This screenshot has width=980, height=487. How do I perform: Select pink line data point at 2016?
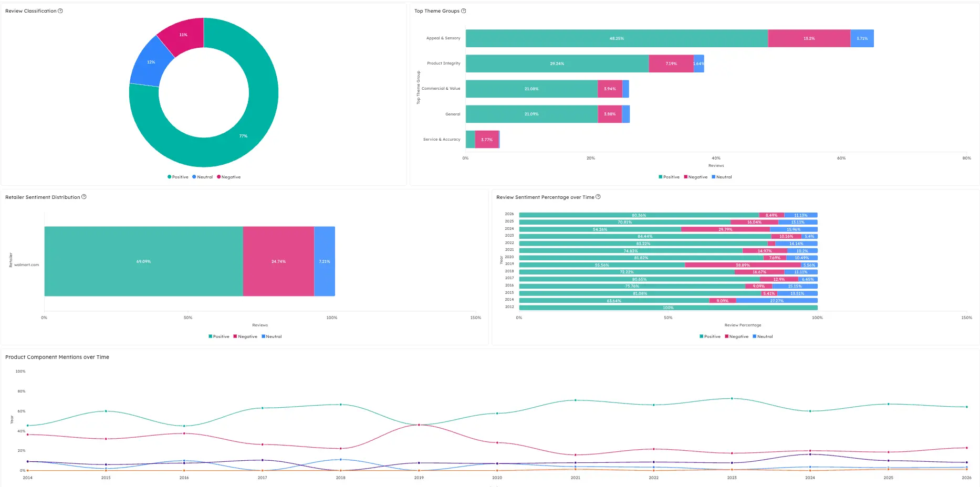tap(184, 433)
